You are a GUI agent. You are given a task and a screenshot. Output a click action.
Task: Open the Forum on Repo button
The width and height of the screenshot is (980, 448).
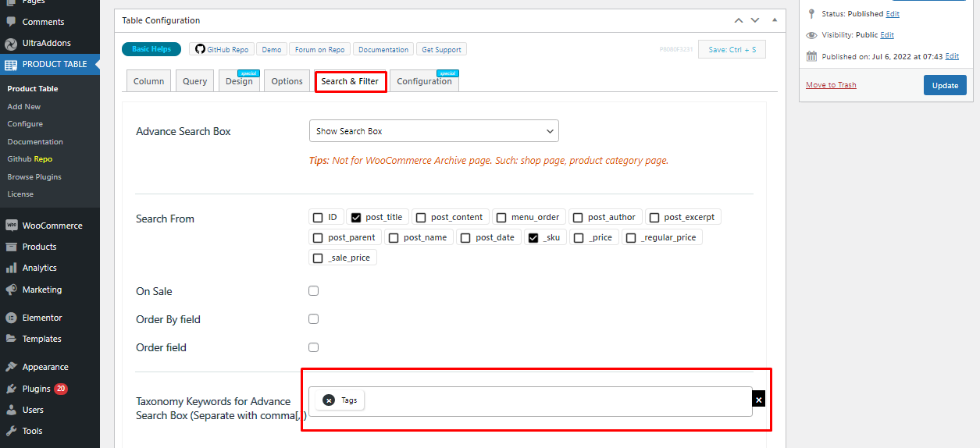[x=320, y=49]
